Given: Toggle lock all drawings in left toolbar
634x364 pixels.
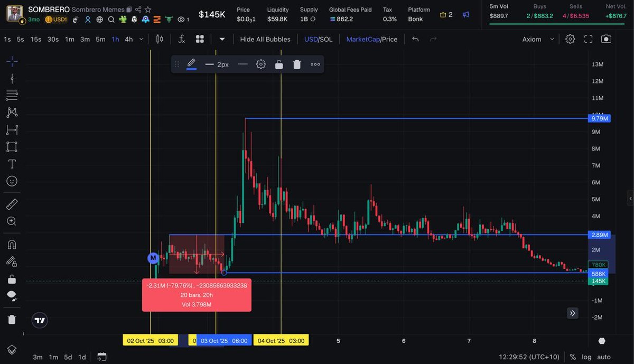Looking at the screenshot, I should tap(12, 278).
